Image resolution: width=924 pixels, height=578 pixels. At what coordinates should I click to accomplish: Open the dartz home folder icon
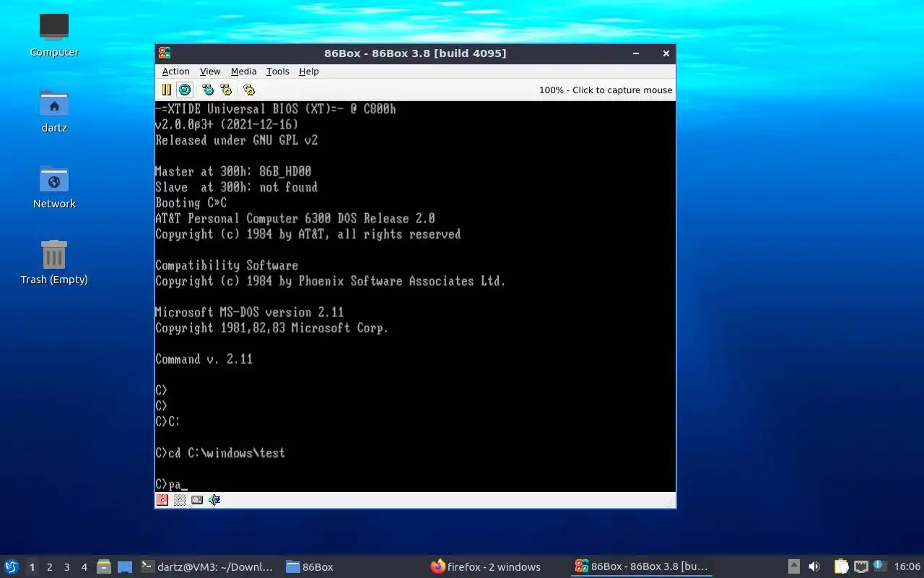click(x=54, y=111)
